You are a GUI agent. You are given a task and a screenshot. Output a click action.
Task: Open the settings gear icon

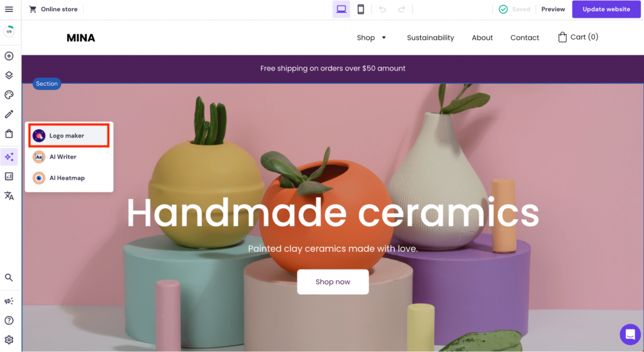[9, 339]
